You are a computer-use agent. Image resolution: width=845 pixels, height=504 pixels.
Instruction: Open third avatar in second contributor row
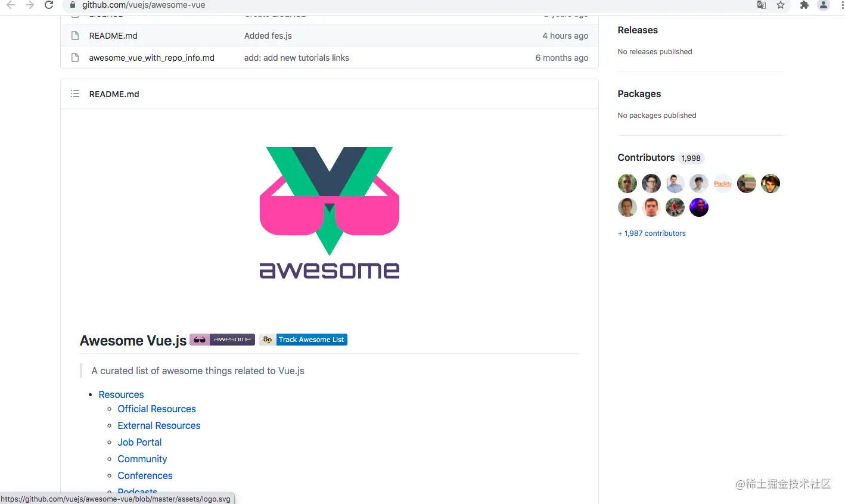pyautogui.click(x=675, y=207)
